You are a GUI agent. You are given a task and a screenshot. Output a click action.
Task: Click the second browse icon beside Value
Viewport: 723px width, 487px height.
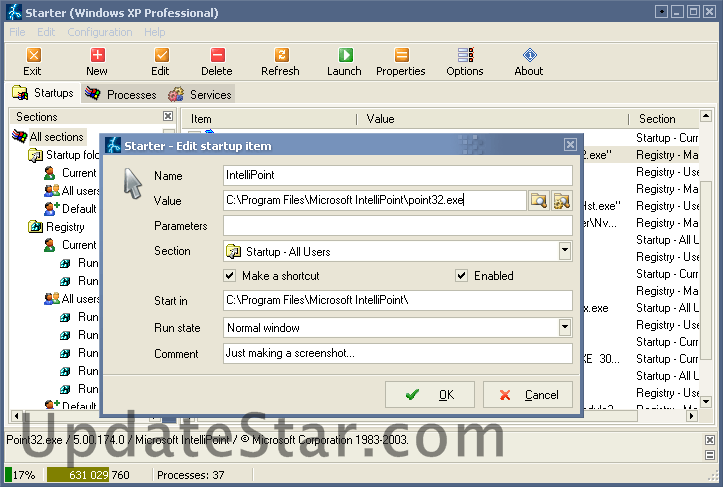click(x=562, y=201)
